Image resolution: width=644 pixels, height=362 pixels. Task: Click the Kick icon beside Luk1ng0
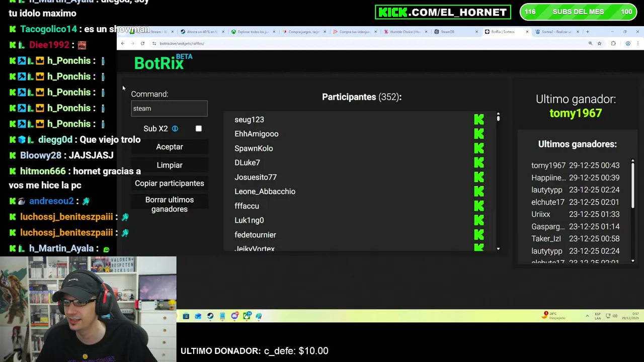479,220
